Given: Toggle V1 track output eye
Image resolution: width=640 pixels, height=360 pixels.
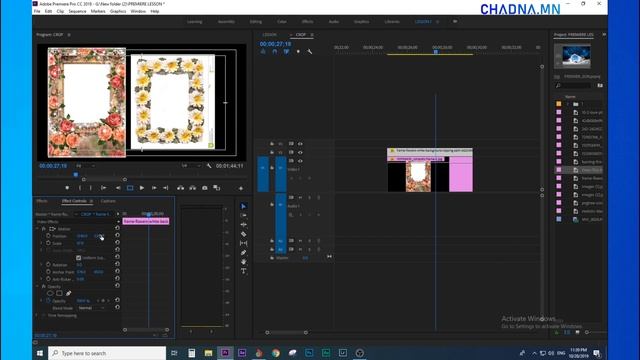Looking at the screenshot, I should (x=300, y=161).
